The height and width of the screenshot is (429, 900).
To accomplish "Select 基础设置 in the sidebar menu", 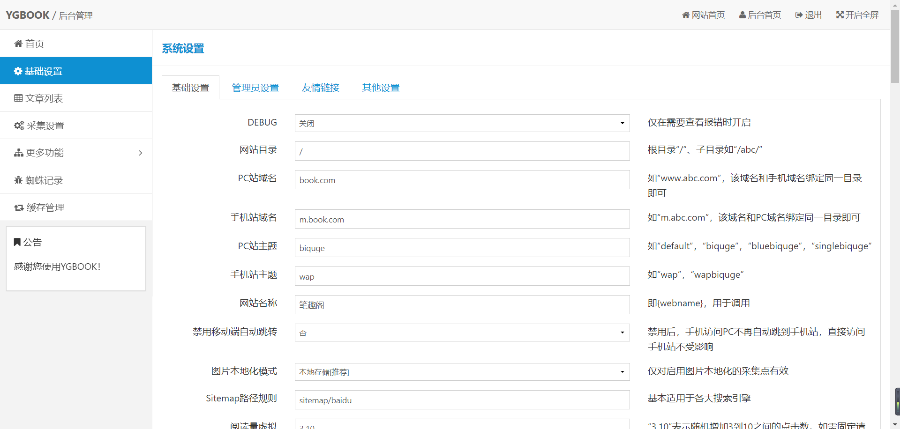I will (x=76, y=71).
